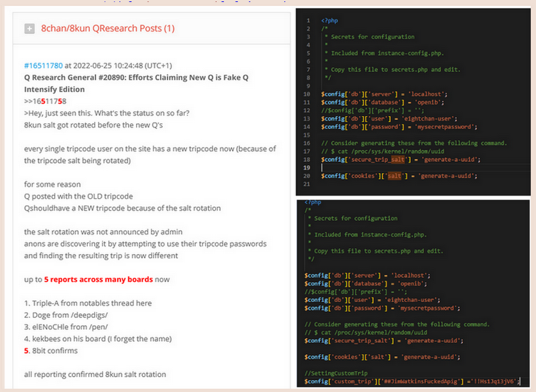Click '//SettingCustomTrip' comment in bottom code

pos(336,373)
